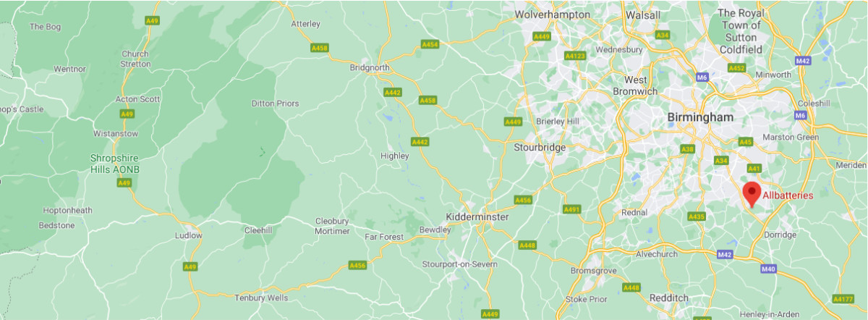Screen dimensions: 868x320
Task: Click the Allbatteries red label text
Action: pos(788,195)
